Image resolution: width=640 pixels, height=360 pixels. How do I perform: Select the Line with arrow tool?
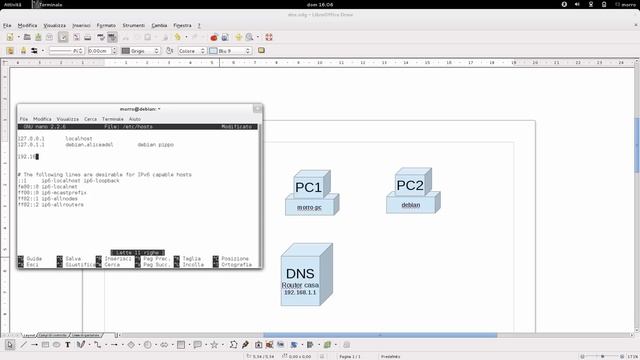pos(34,345)
